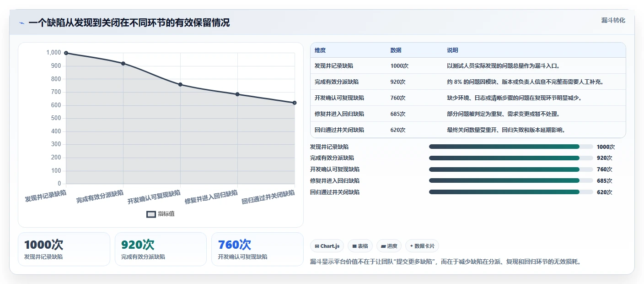The image size is (644, 284).
Task: Select the 进度 tag chip
Action: 389,246
